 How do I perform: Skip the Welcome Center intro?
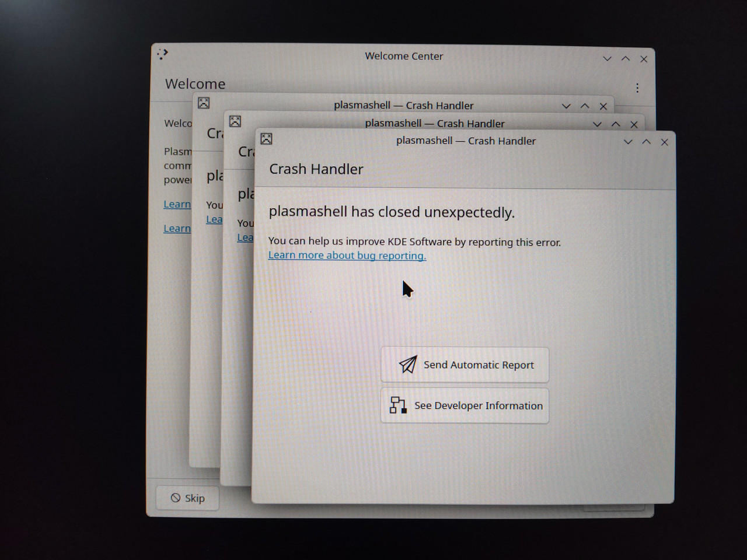187,498
